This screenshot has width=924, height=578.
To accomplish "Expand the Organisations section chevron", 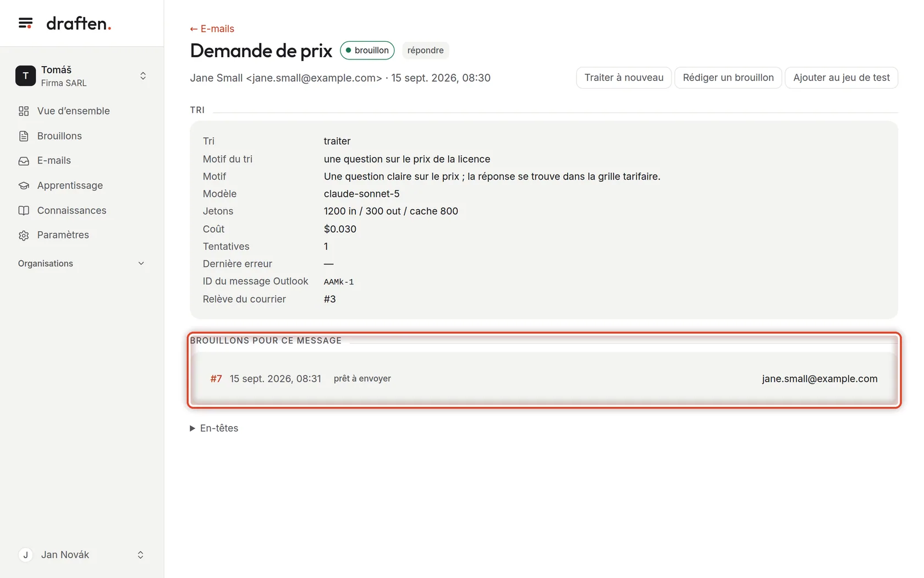I will pos(141,264).
